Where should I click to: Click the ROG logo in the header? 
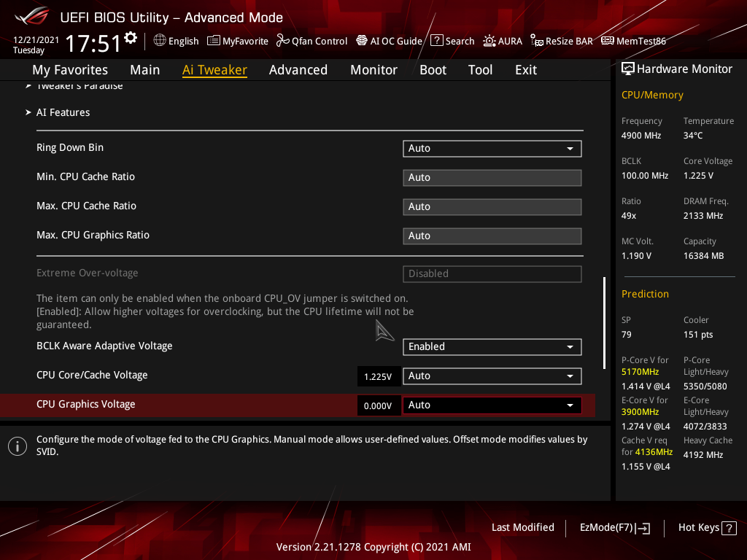coord(31,16)
